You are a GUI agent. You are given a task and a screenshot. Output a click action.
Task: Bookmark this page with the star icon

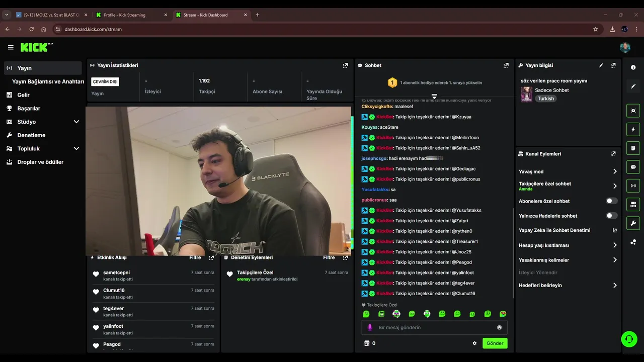(596, 29)
